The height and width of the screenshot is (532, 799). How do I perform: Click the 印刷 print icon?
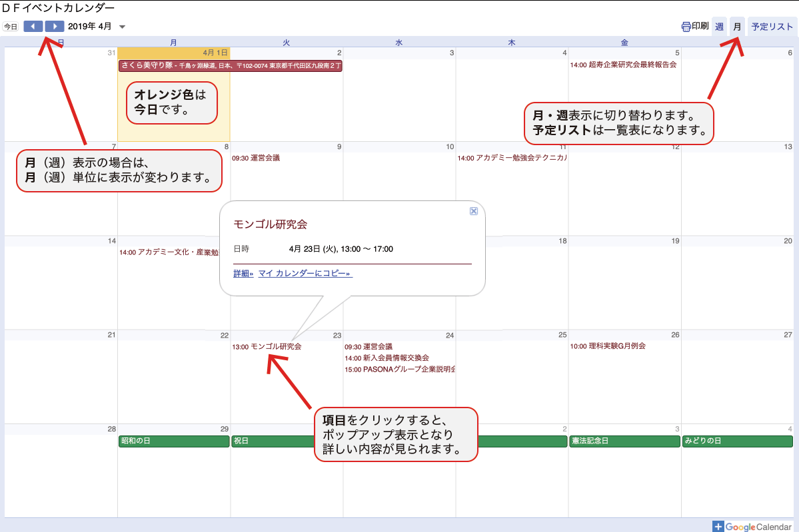tap(686, 27)
